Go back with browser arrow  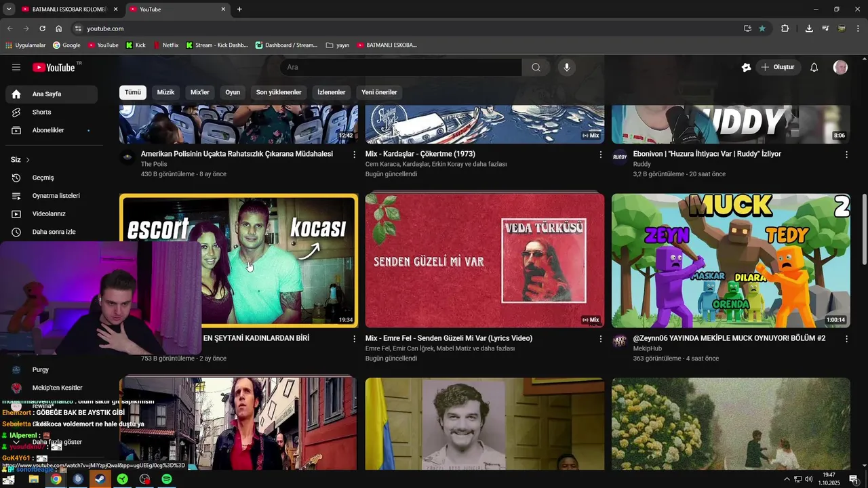coord(9,28)
